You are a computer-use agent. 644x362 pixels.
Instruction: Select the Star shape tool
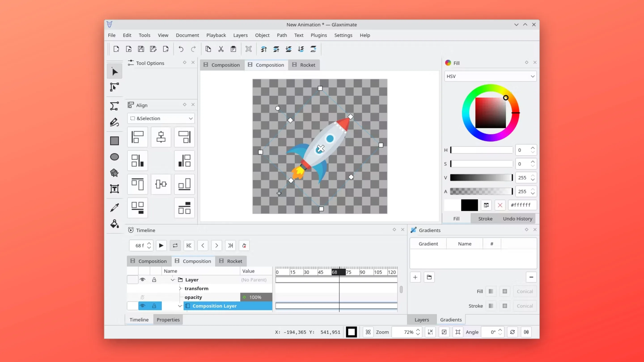click(114, 173)
